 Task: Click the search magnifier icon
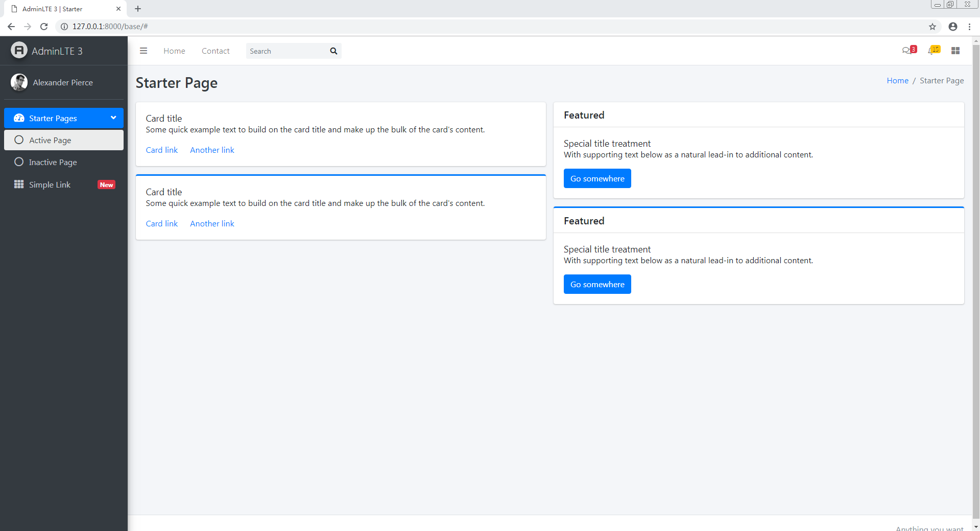coord(333,51)
